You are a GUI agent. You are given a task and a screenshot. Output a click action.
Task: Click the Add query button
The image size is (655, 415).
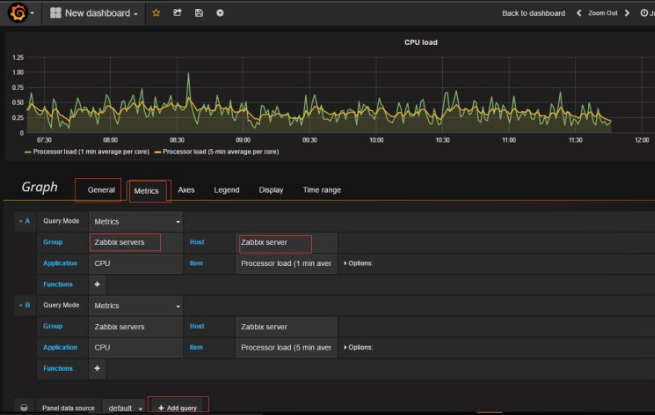pyautogui.click(x=178, y=407)
